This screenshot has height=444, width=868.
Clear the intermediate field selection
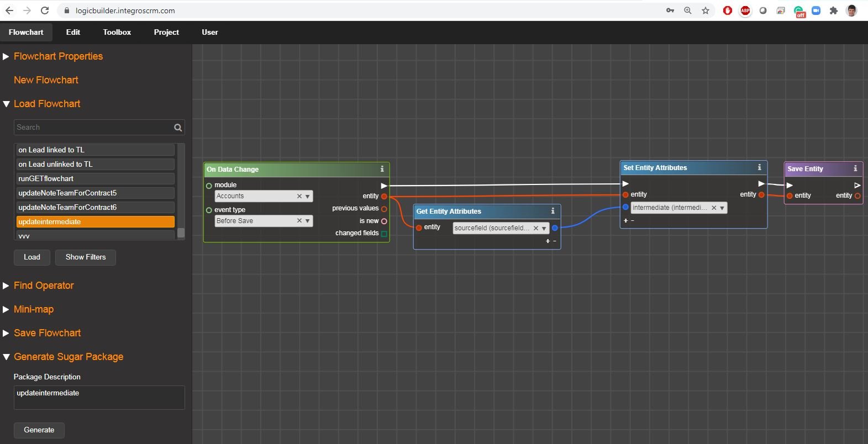pyautogui.click(x=713, y=208)
